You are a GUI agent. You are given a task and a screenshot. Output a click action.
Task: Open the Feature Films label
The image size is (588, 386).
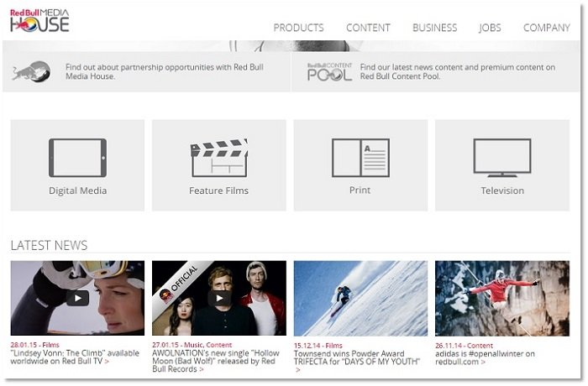click(x=219, y=190)
